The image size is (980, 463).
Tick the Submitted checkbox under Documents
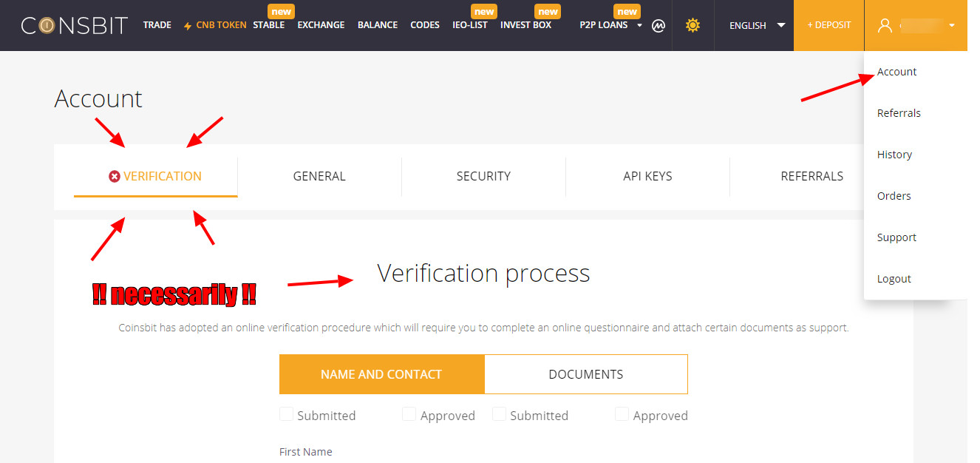(x=499, y=414)
